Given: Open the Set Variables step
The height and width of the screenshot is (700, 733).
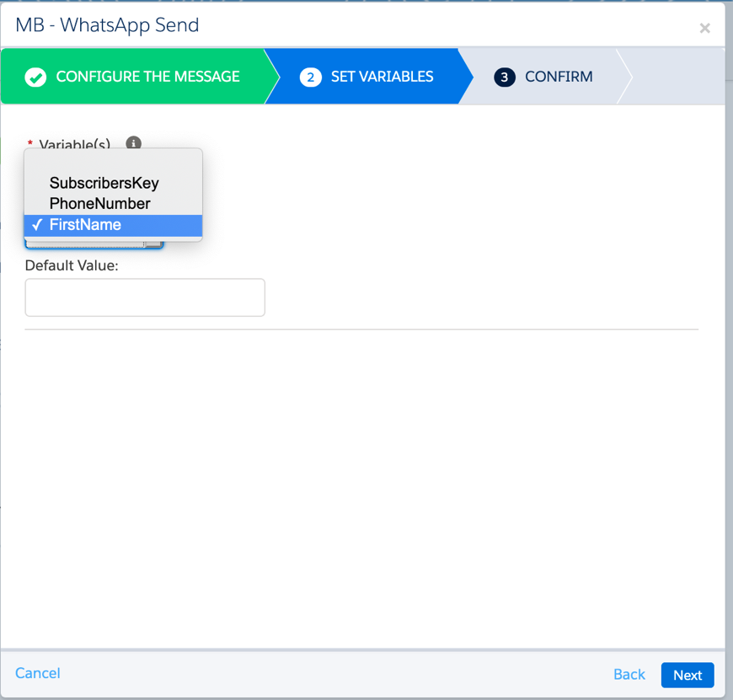Looking at the screenshot, I should [382, 77].
